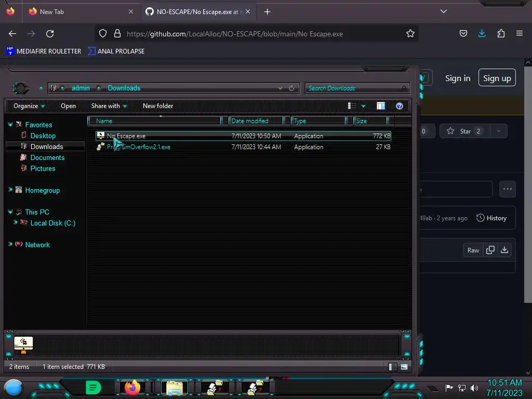Open the Organize menu in Explorer

tap(29, 106)
